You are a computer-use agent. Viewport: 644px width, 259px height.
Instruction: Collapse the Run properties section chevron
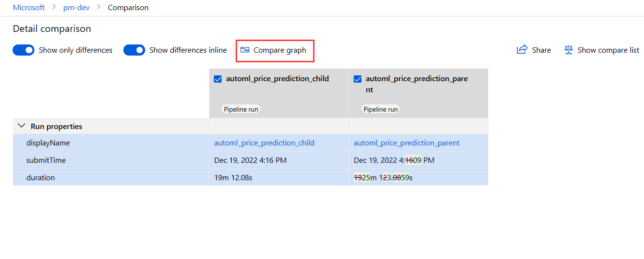tap(21, 126)
